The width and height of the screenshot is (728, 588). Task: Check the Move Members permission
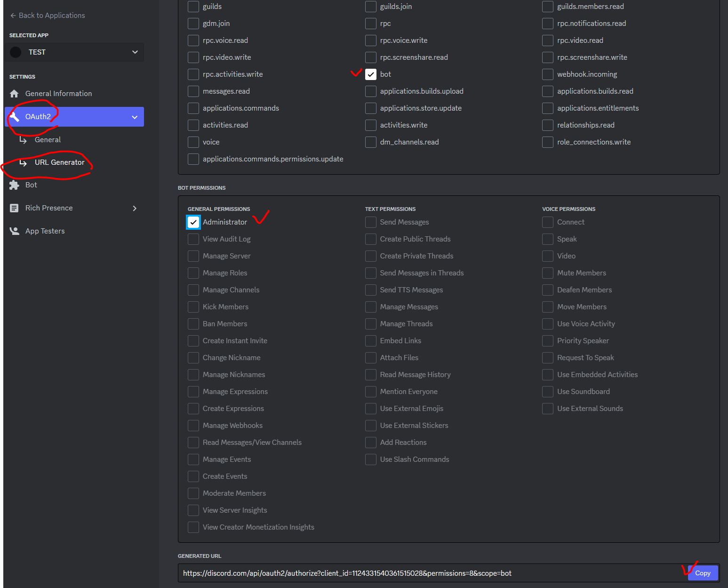pos(548,307)
